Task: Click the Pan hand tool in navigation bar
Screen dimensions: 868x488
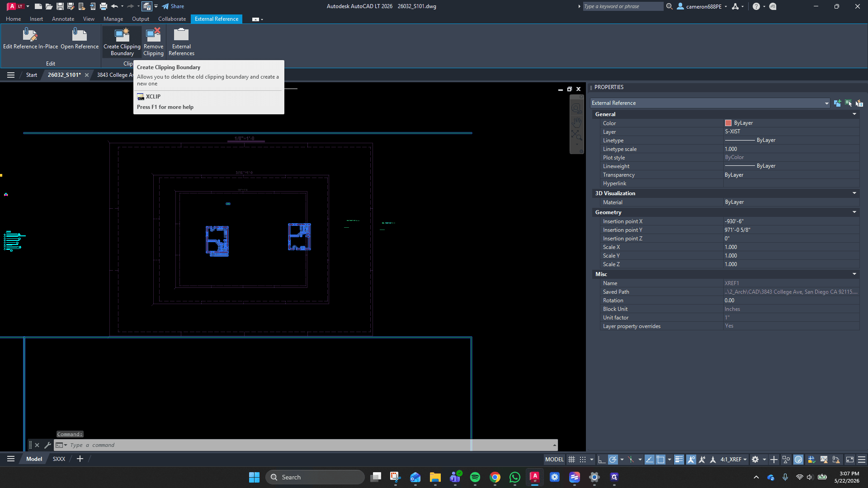Action: pyautogui.click(x=576, y=122)
